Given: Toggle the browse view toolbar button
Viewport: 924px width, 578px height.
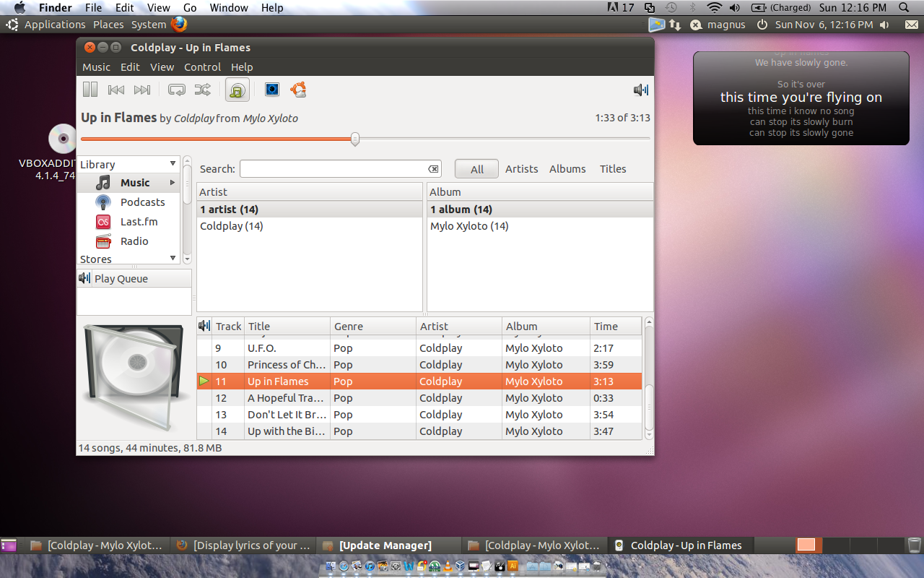Looking at the screenshot, I should click(237, 90).
